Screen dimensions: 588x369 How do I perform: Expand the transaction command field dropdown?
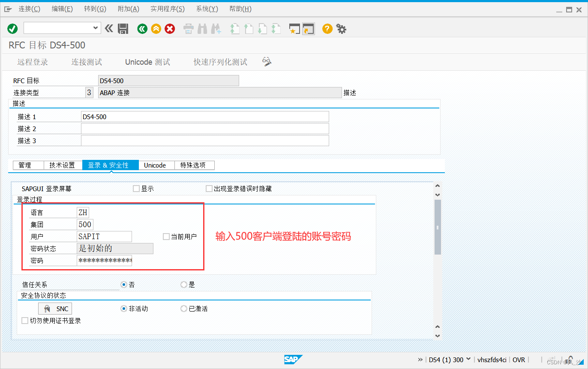click(x=96, y=28)
